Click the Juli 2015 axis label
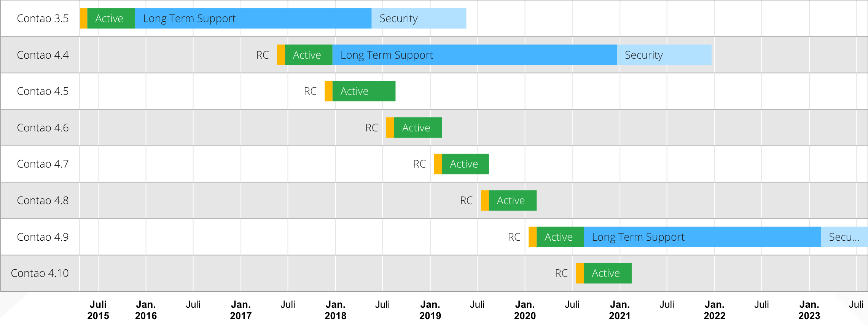 [98, 310]
